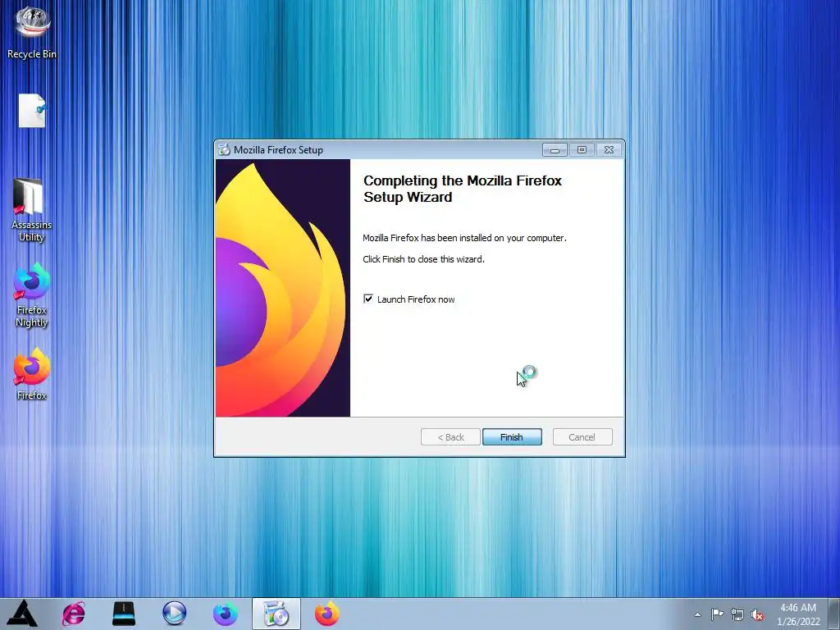This screenshot has height=630, width=840.
Task: Click the Finish button
Action: coord(512,437)
